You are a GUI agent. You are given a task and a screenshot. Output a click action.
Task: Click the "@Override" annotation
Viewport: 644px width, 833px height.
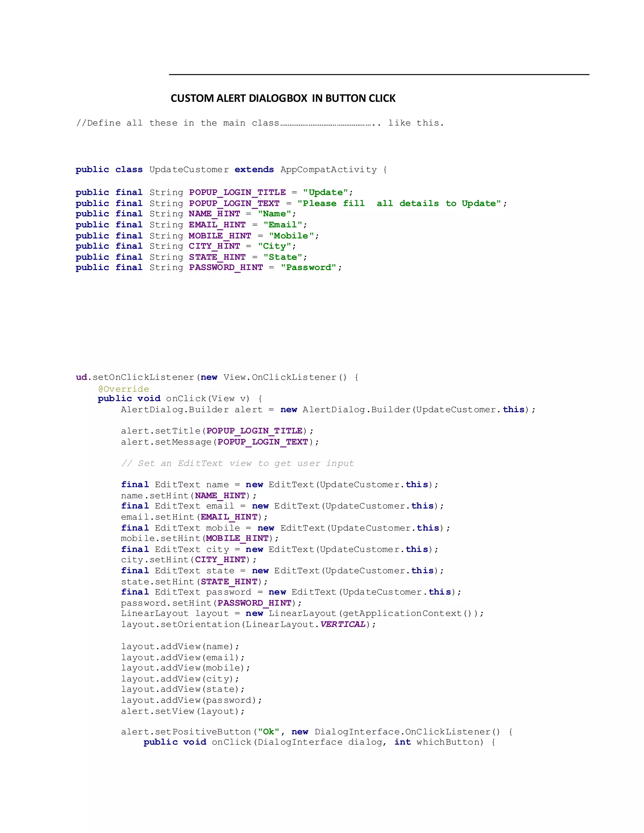pyautogui.click(x=124, y=389)
